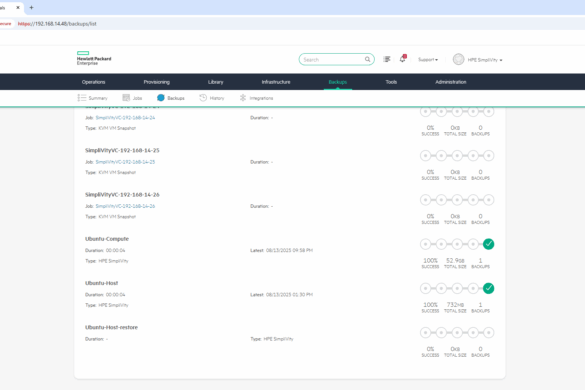Open the Library menu
Viewport: 585px width, 390px height.
pos(216,82)
